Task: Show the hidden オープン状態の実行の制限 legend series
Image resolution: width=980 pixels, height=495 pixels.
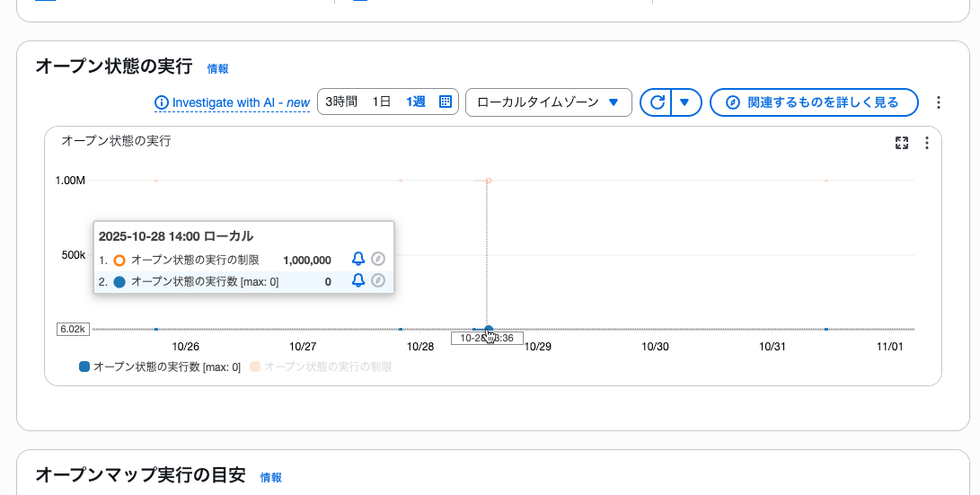Action: click(327, 367)
